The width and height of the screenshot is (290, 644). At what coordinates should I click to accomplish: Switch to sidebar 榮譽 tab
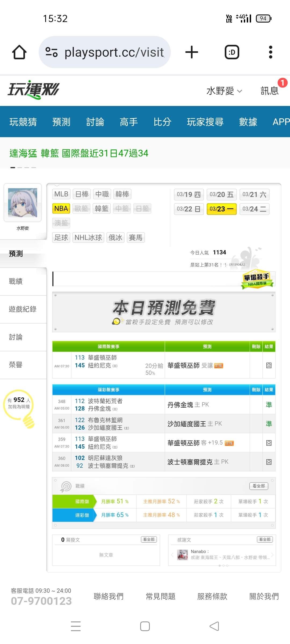[x=23, y=365]
